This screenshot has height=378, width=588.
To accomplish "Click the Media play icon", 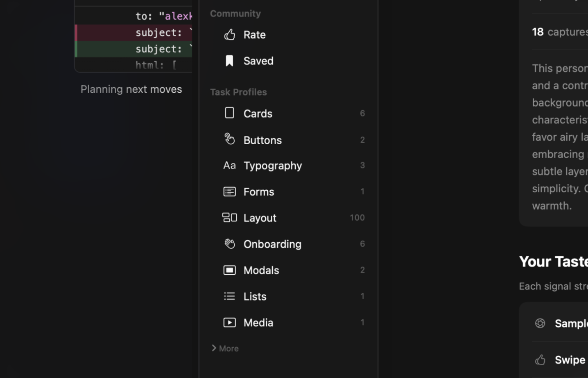I will (229, 322).
